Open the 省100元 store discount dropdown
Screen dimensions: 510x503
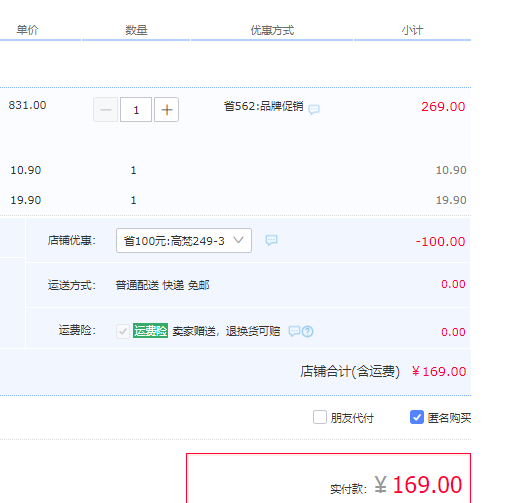click(x=184, y=240)
